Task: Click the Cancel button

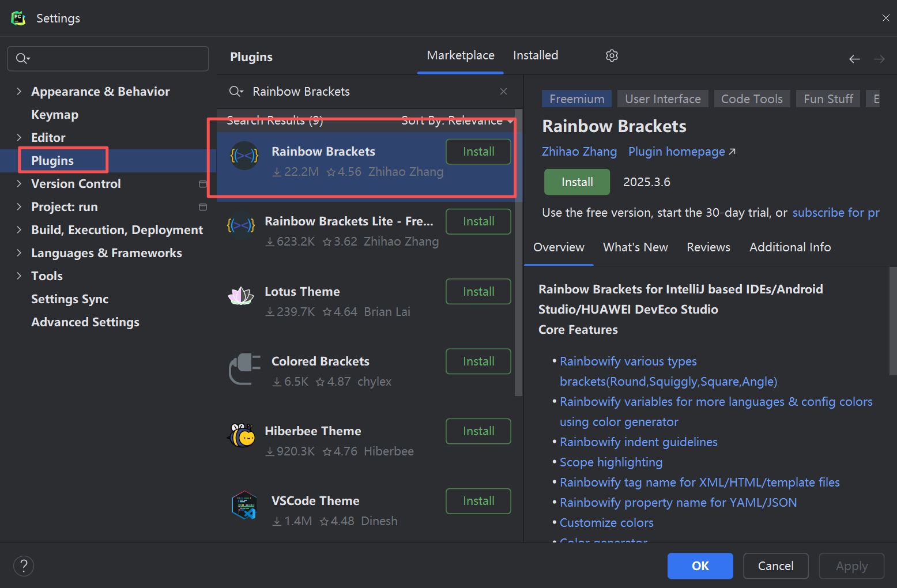Action: pyautogui.click(x=775, y=566)
